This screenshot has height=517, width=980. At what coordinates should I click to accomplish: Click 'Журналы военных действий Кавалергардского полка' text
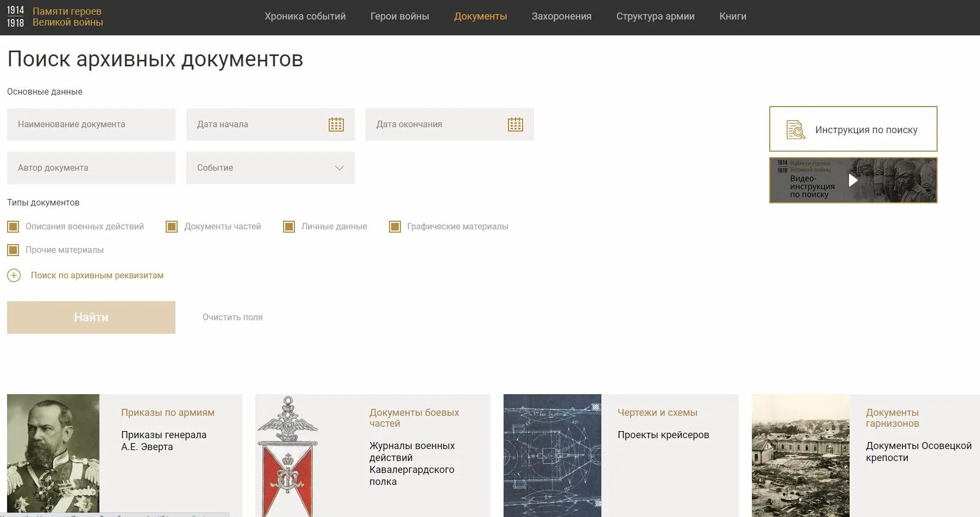point(412,464)
